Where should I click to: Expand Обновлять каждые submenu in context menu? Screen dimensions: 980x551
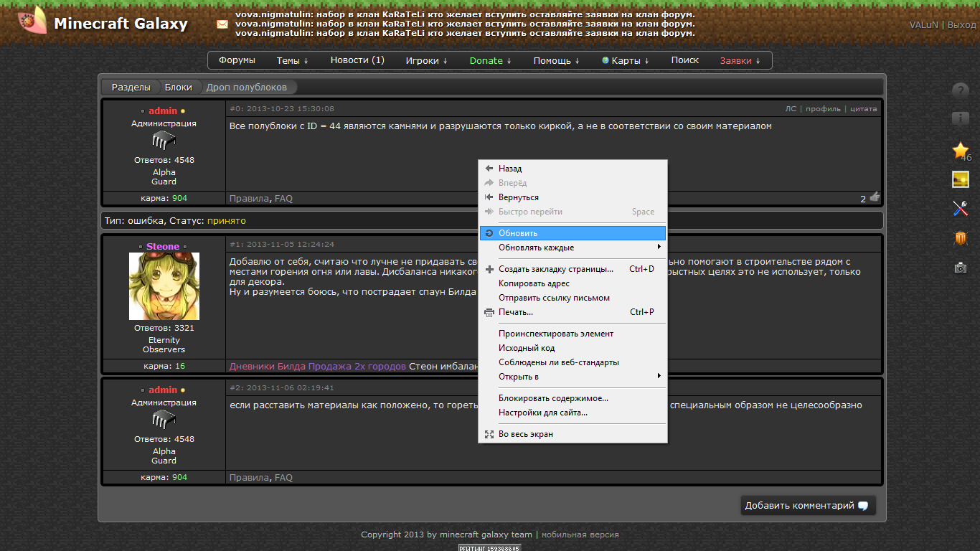pyautogui.click(x=573, y=248)
